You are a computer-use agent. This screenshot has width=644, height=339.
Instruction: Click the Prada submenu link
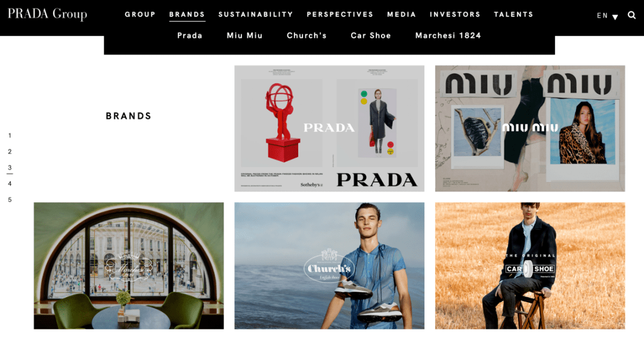pos(190,35)
